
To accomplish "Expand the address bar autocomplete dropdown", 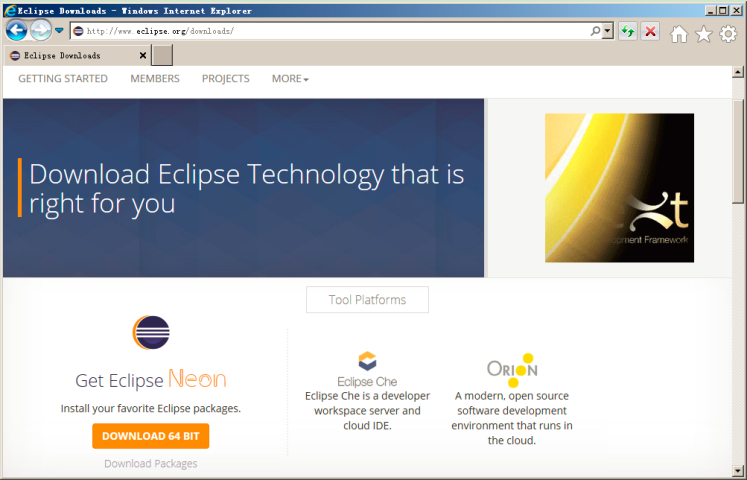I will [607, 31].
